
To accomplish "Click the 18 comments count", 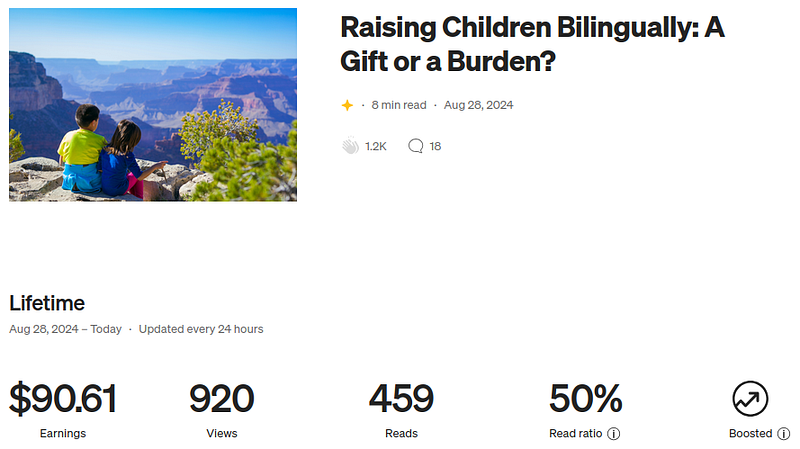I will click(x=435, y=146).
